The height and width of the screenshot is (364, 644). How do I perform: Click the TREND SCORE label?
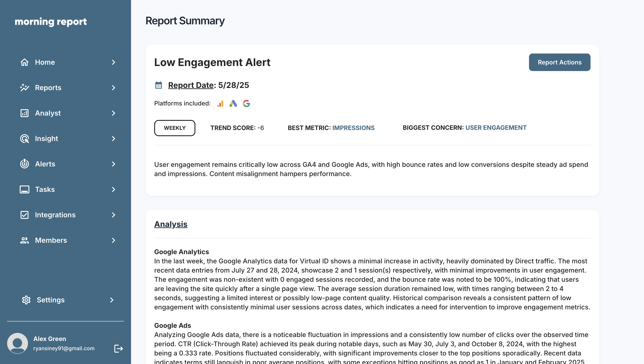pyautogui.click(x=233, y=128)
